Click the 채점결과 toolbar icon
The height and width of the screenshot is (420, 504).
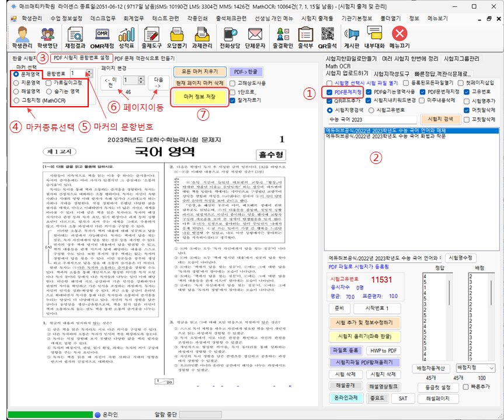(x=75, y=37)
